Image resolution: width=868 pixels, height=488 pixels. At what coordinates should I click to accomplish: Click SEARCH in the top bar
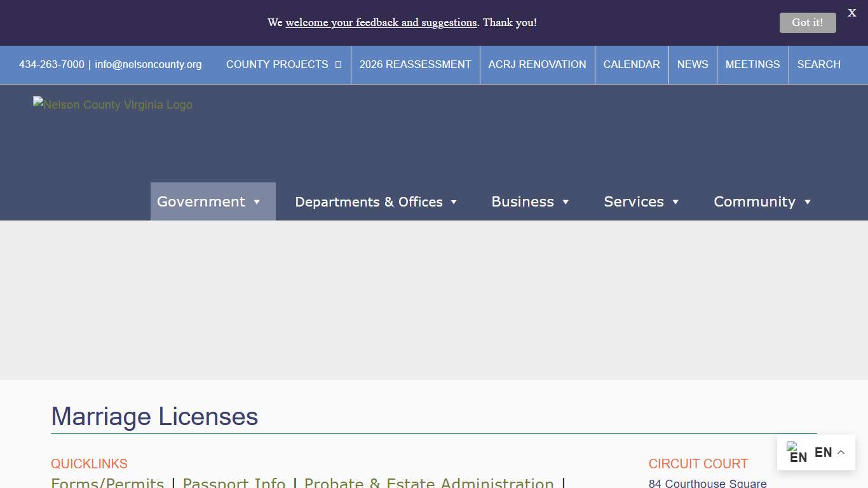tap(818, 64)
